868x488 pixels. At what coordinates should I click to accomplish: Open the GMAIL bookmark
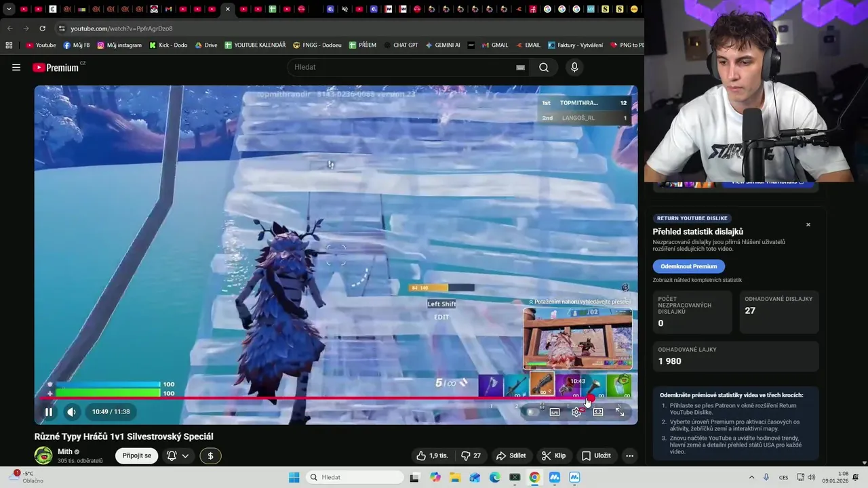pos(494,45)
